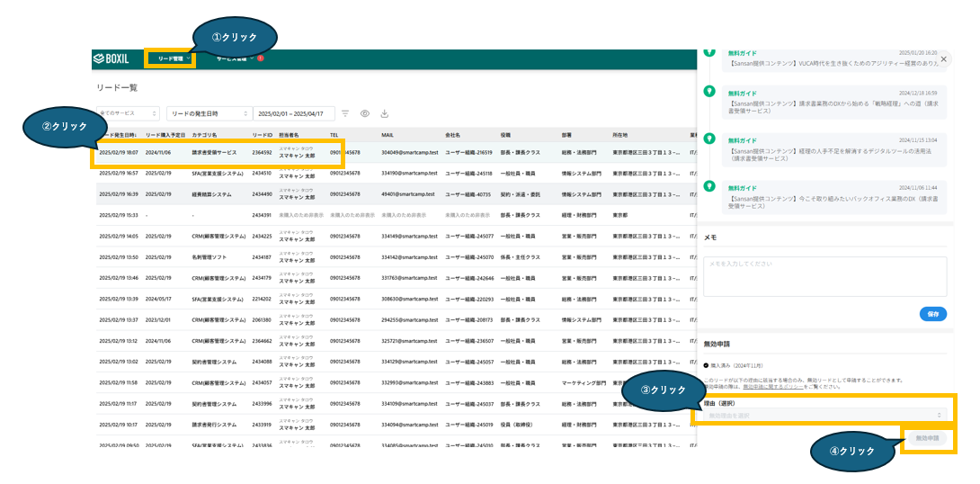This screenshot has width=980, height=484.
Task: Close the lead detail side panel
Action: tap(943, 58)
